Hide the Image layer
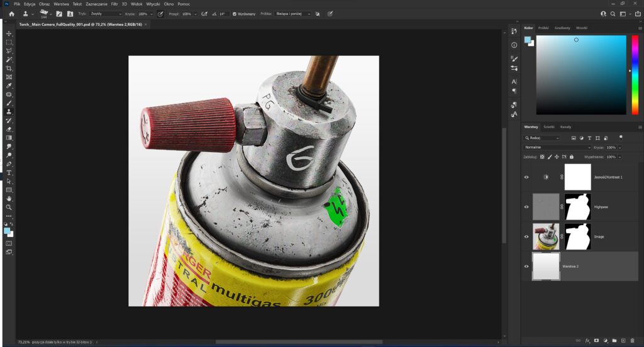The height and width of the screenshot is (347, 644). [x=526, y=236]
